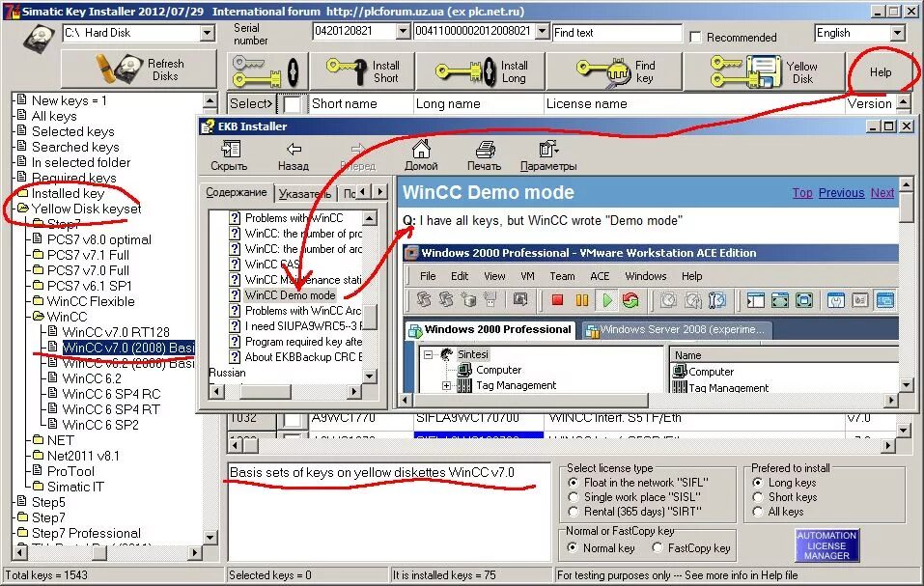This screenshot has width=924, height=586.
Task: Select Single work place SISL
Action: (x=574, y=497)
